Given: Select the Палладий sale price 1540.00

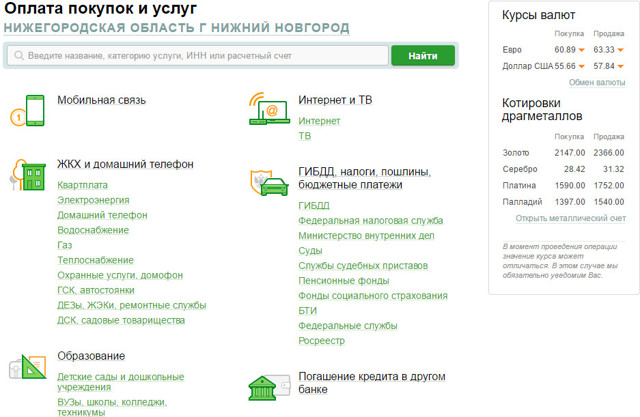Looking at the screenshot, I should point(609,202).
